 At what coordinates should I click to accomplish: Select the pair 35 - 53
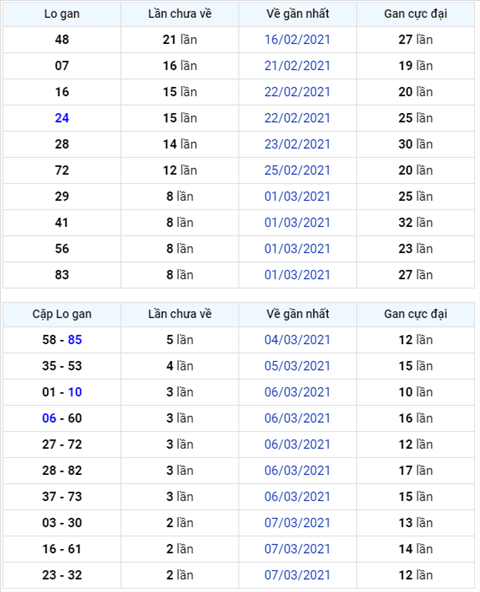click(62, 366)
